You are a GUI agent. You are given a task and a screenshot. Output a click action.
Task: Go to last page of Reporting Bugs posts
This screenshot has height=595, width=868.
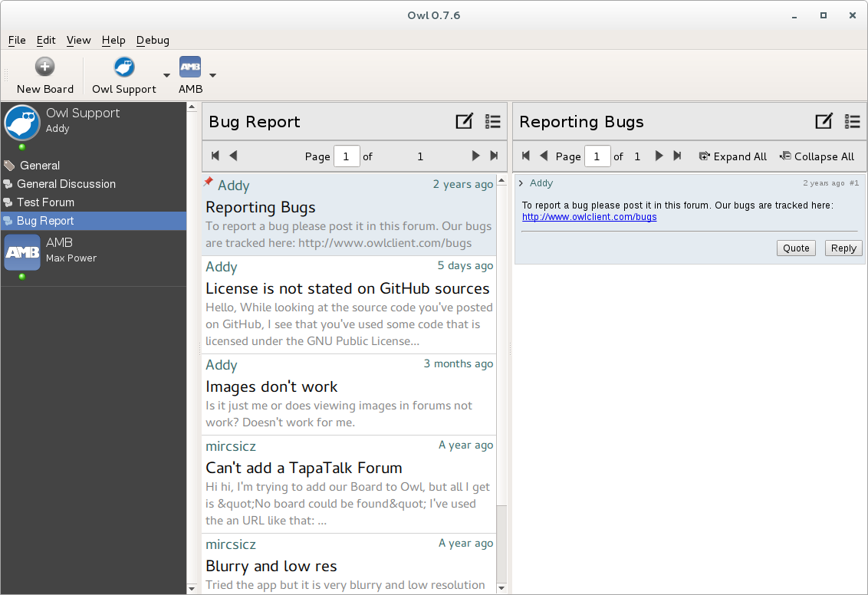tap(677, 156)
